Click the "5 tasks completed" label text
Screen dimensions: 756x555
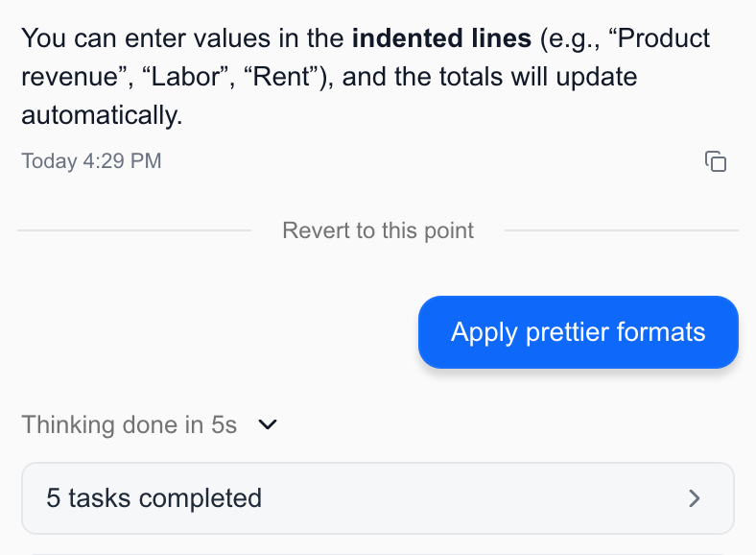point(154,498)
